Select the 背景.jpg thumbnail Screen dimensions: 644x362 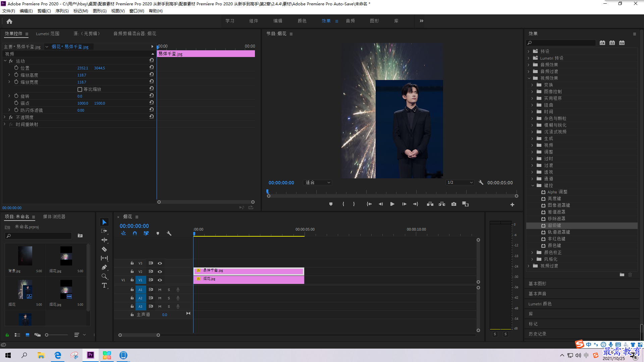coord(25,256)
